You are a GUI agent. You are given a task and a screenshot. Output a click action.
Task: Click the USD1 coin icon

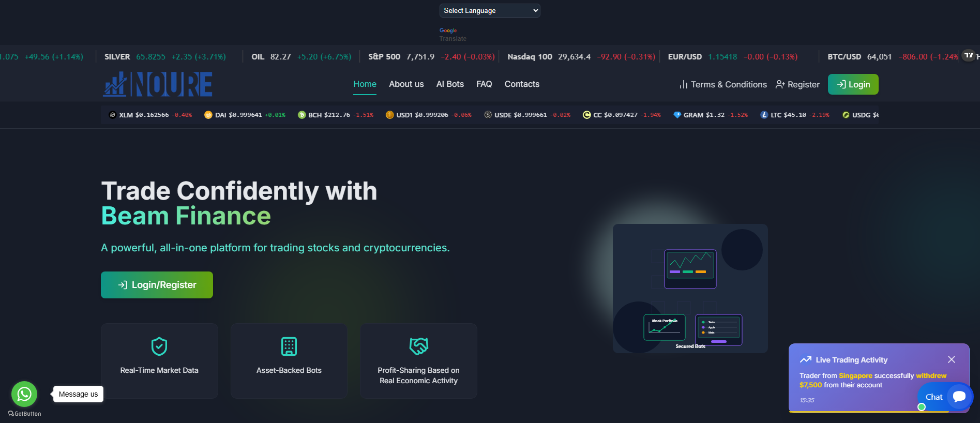coord(390,115)
